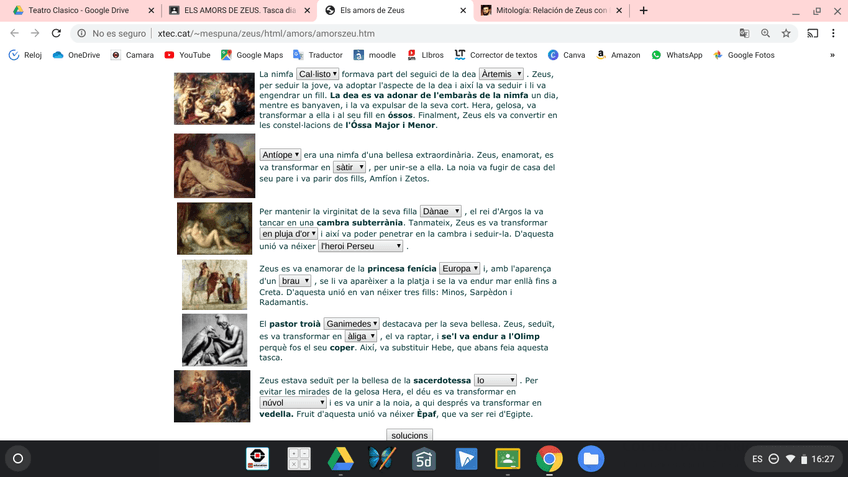Screen dimensions: 848x477
Task: Open the Io sacerdotessa dropdown
Action: pos(495,380)
